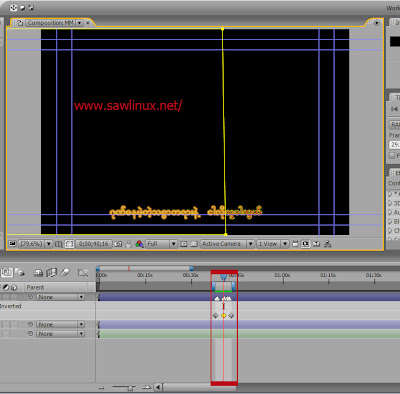The width and height of the screenshot is (400, 394).
Task: Take a snapshot with the camera icon
Action: 118,244
